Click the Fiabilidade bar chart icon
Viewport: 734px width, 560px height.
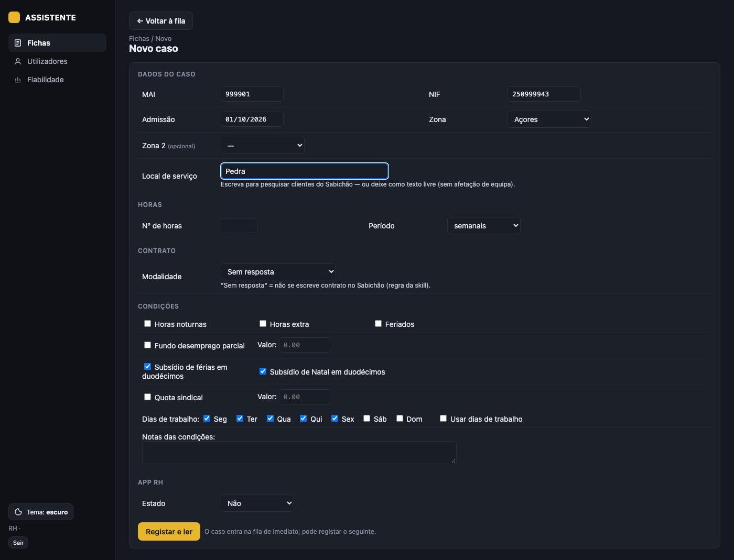tap(18, 80)
